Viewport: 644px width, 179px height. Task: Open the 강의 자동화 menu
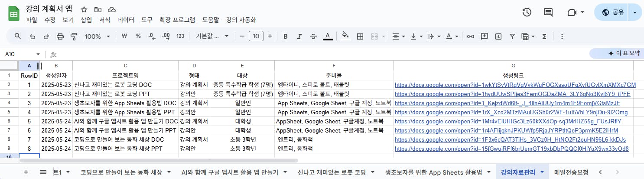pos(241,20)
